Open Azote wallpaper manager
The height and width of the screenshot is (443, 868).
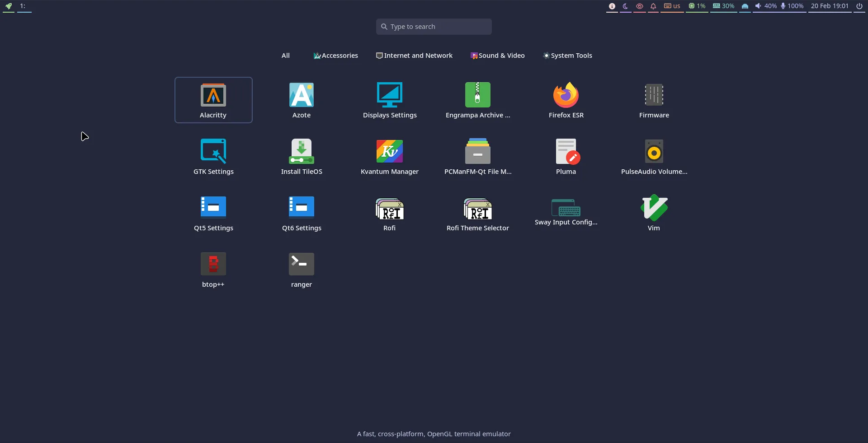[301, 99]
